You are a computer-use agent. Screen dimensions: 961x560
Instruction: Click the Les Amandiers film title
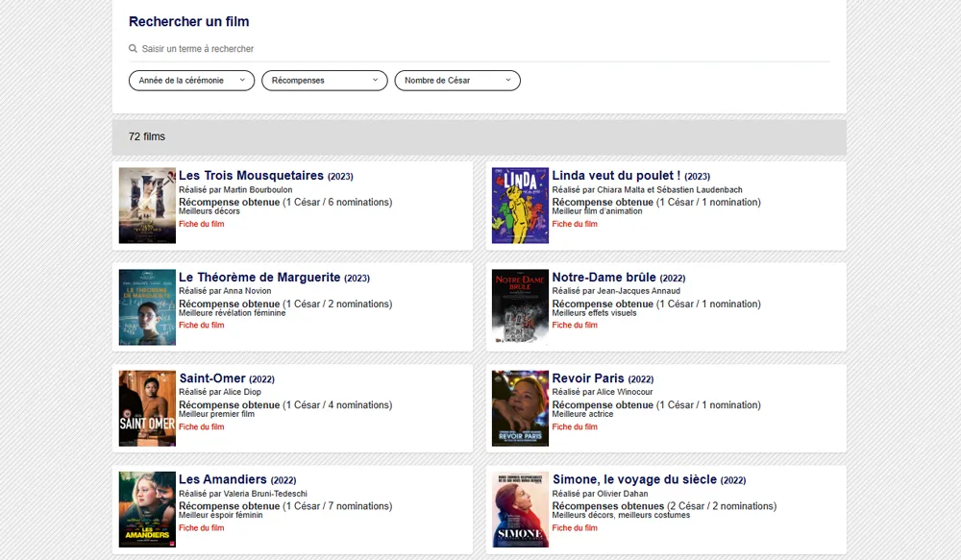click(x=222, y=479)
